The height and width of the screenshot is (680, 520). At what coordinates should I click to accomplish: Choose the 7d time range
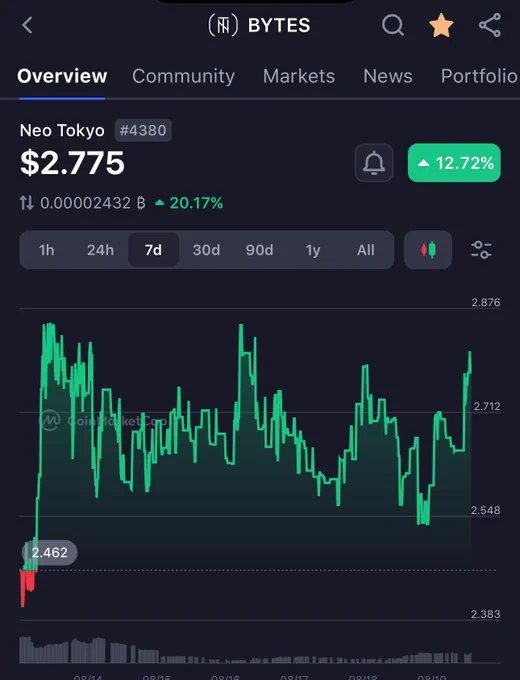coord(154,250)
